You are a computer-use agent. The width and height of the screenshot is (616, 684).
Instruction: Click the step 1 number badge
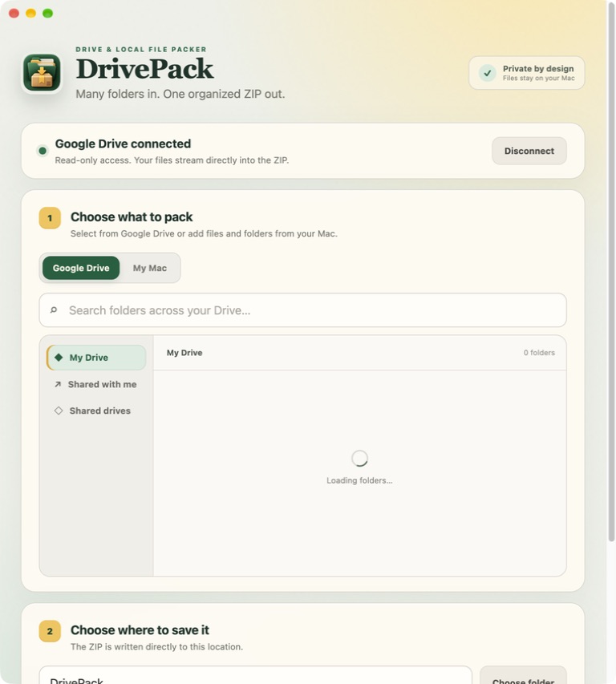point(50,217)
